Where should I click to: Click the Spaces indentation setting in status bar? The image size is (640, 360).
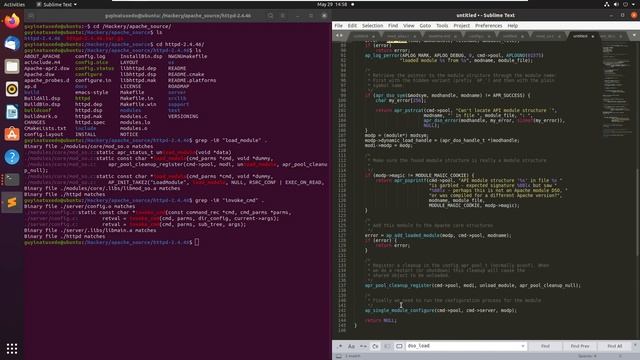click(x=587, y=356)
